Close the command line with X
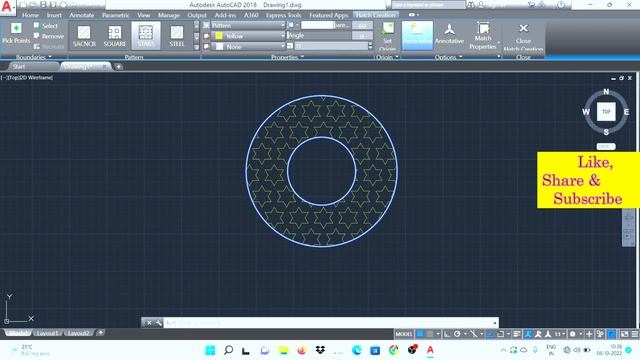Screen dimensions: 640x360 tap(149, 323)
